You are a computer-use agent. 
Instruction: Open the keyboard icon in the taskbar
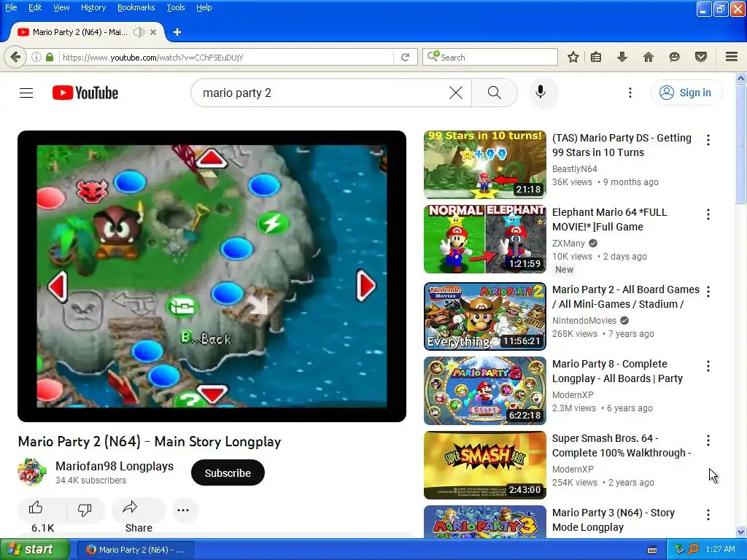[x=652, y=550]
